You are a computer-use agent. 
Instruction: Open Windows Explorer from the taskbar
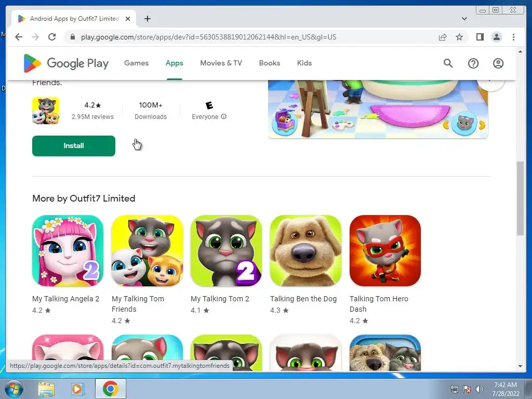click(x=46, y=389)
